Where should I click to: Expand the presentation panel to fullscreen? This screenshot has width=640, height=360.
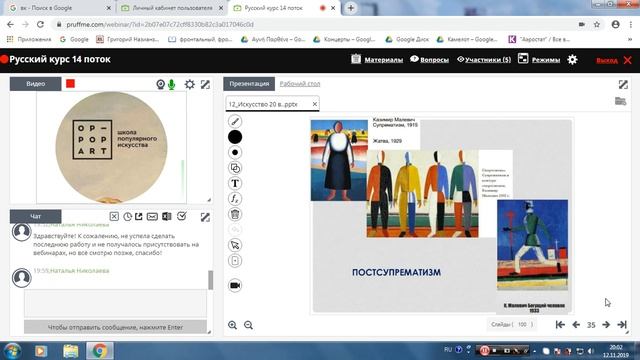click(x=623, y=84)
